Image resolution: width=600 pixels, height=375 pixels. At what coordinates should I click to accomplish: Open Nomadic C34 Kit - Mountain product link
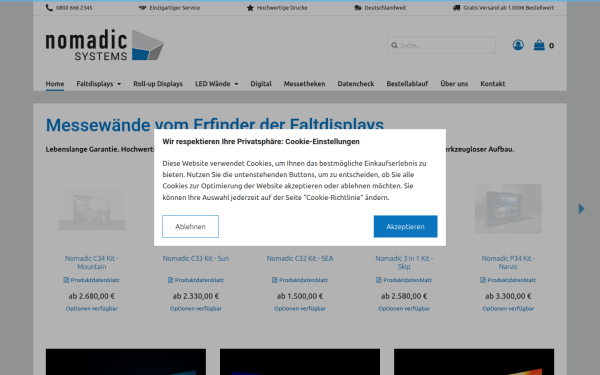coord(91,262)
